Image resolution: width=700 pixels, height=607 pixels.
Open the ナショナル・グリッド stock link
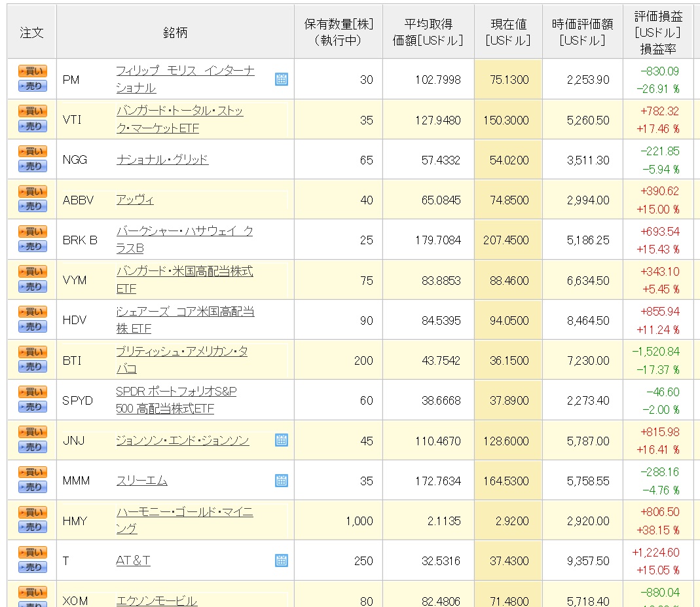tap(162, 159)
